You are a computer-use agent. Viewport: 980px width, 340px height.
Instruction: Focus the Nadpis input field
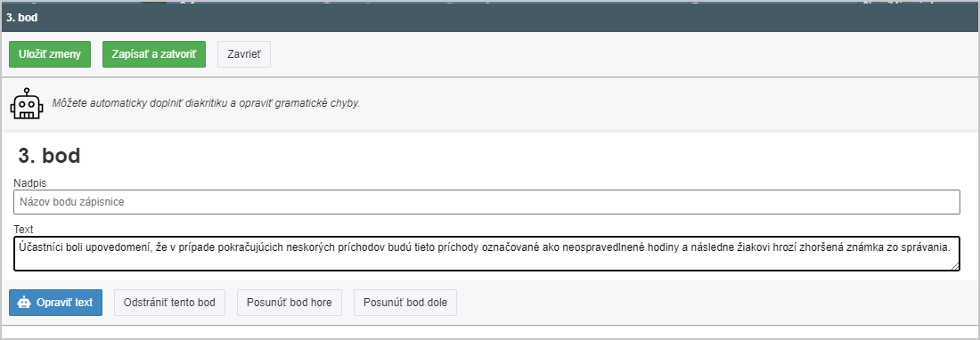coord(486,202)
